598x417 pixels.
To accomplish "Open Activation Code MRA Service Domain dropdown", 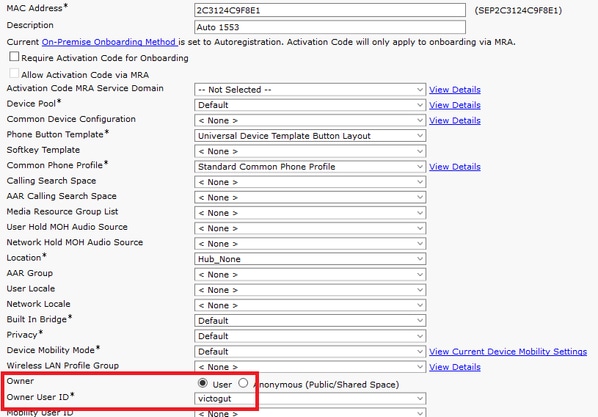I will [x=310, y=90].
